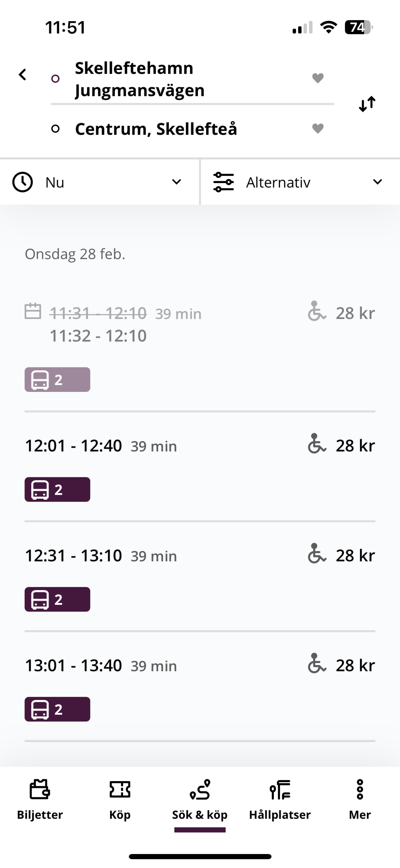Favorite Centrum, Skellefteå with heart icon

(318, 129)
